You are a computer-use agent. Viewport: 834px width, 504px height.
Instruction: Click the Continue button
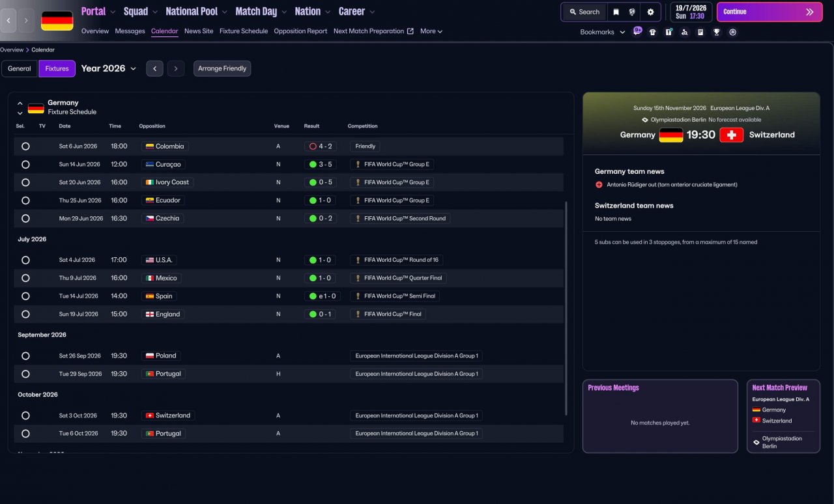tap(769, 12)
